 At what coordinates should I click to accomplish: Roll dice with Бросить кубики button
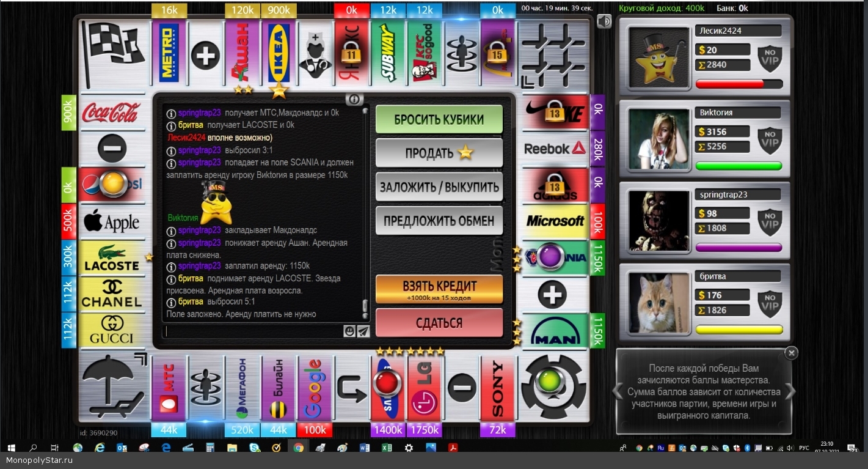[439, 119]
